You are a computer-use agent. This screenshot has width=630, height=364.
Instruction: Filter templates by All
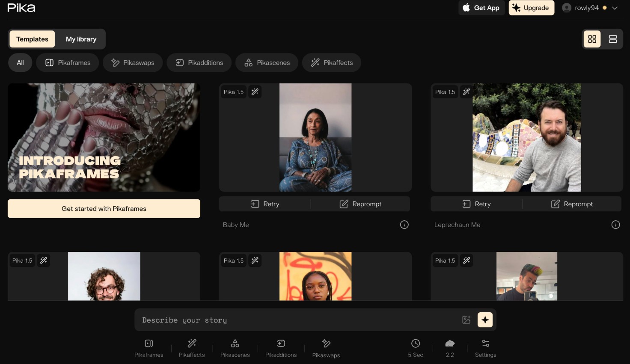(x=20, y=62)
